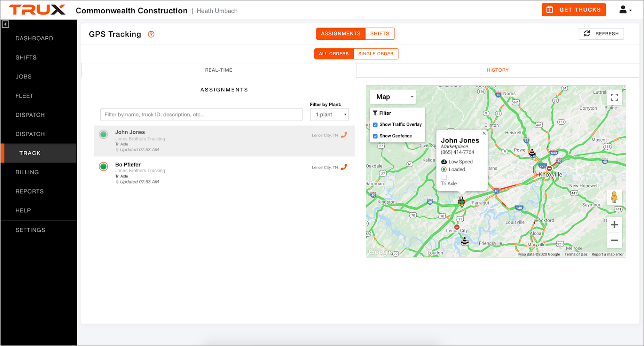Click the calendar icon in Get Trucks button
Image resolution: width=644 pixels, height=346 pixels.
550,10
